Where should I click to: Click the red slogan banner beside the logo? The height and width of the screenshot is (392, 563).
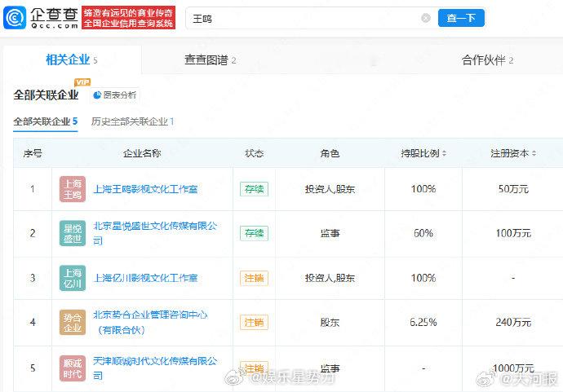point(129,18)
